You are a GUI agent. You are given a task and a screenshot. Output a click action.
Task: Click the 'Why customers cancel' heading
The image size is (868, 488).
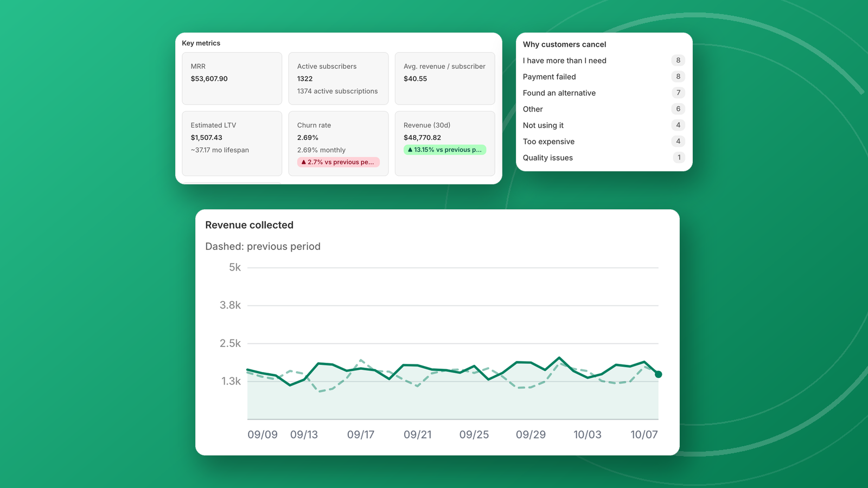point(564,44)
